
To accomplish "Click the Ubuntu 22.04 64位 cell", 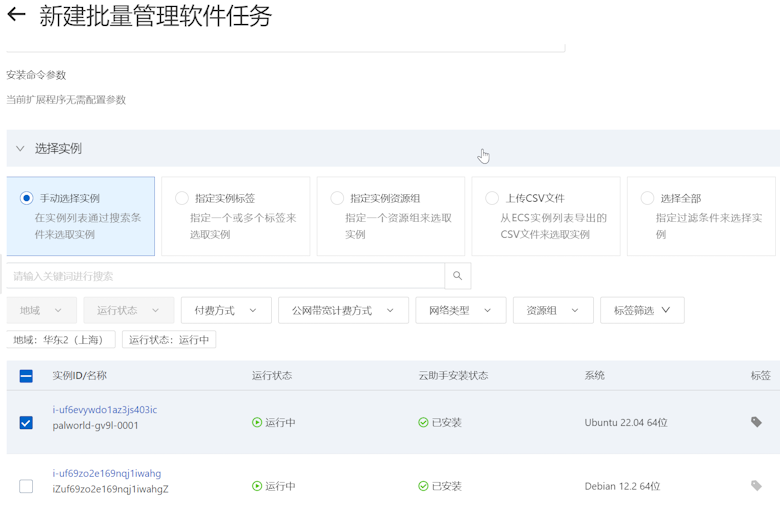I will (x=626, y=422).
